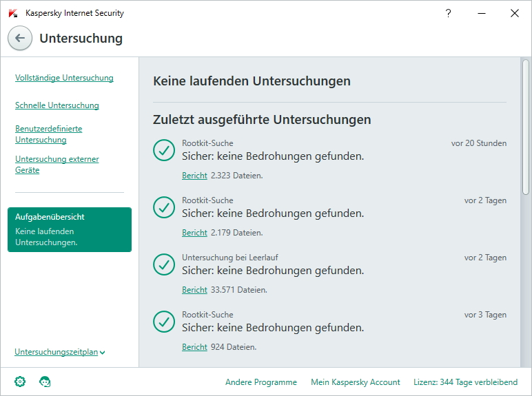Image resolution: width=532 pixels, height=396 pixels.
Task: Click the Kaspersky logo in title bar
Action: pos(13,13)
